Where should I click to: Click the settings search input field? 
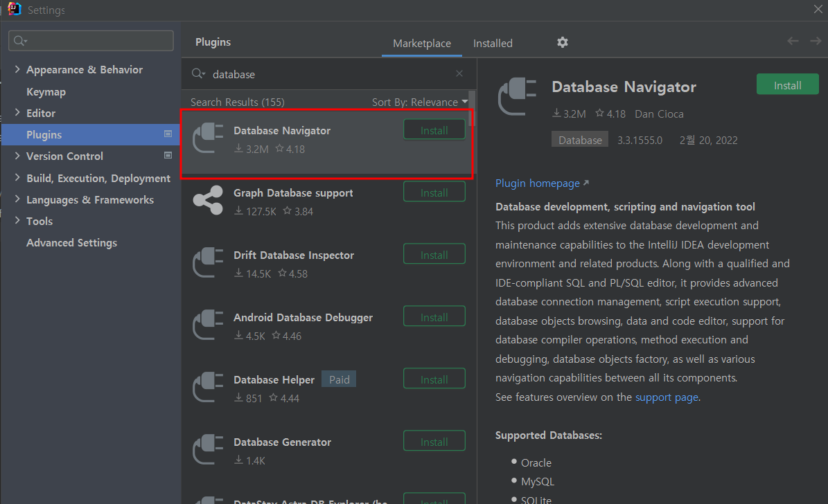91,41
